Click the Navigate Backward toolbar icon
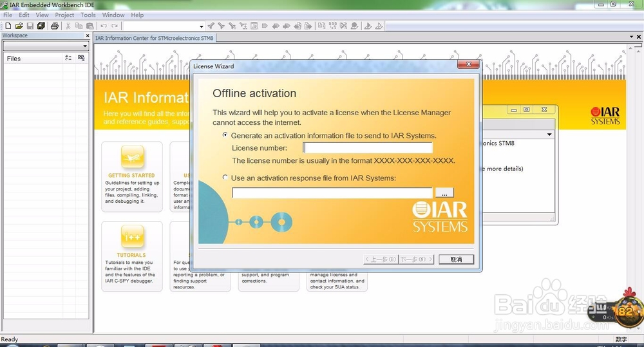 tap(298, 26)
